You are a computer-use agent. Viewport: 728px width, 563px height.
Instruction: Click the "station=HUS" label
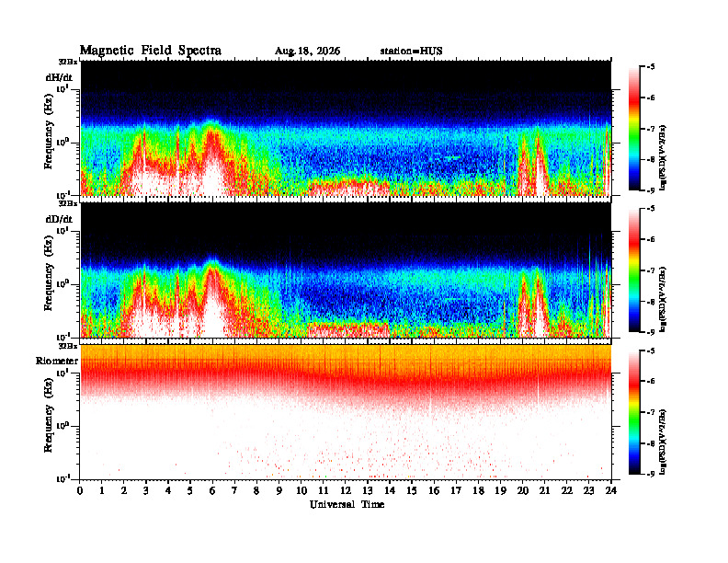click(411, 52)
